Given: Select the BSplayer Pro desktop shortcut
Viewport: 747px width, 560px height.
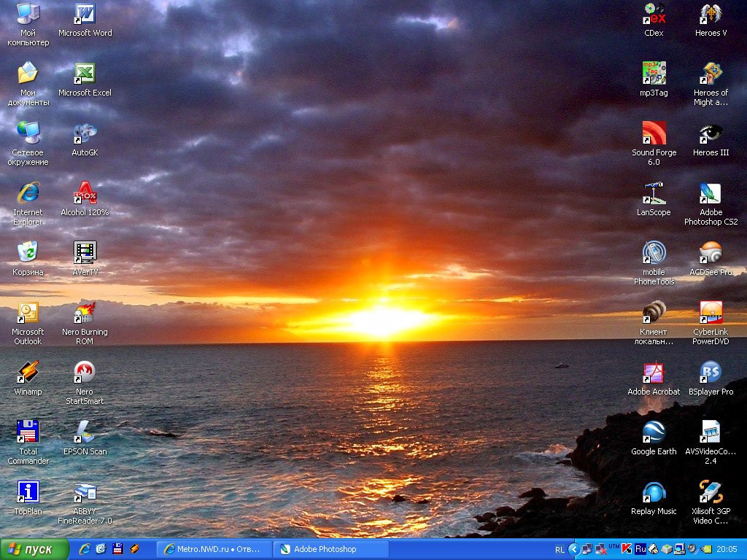Looking at the screenshot, I should click(711, 373).
